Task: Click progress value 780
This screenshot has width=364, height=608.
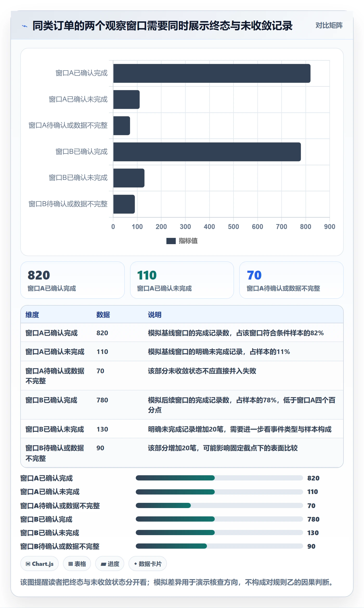Action: (x=313, y=519)
